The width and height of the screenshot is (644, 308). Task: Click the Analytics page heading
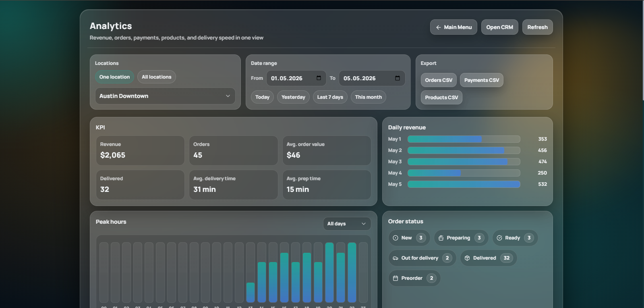111,26
